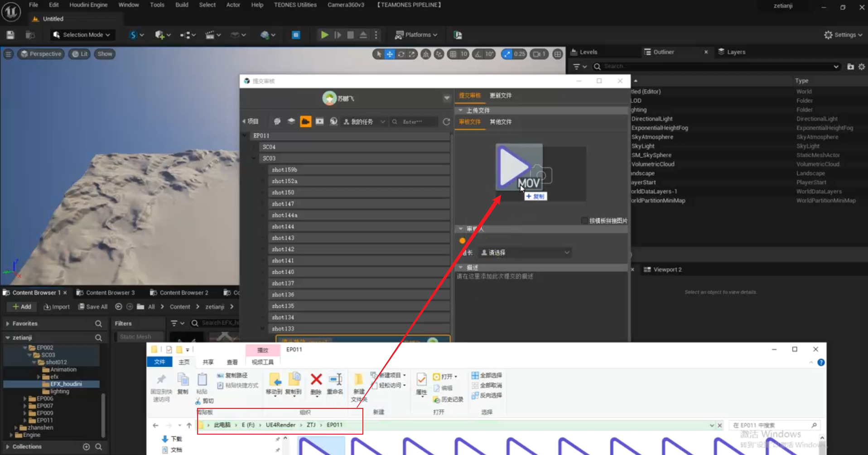This screenshot has width=868, height=455.
Task: Select the rotate gizmo tool in viewport
Action: point(401,54)
